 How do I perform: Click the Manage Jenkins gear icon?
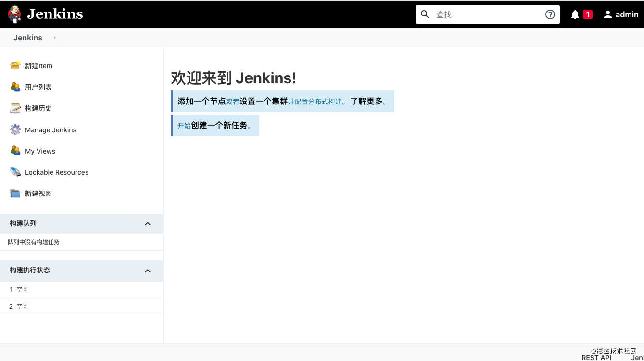(15, 129)
